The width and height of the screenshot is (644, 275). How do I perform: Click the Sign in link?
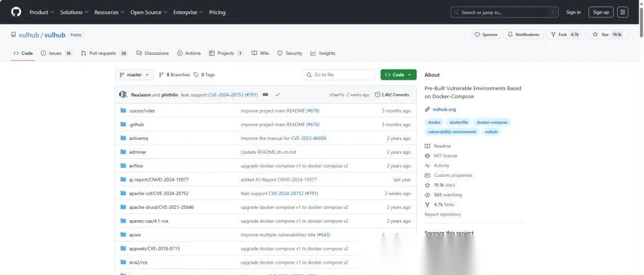pyautogui.click(x=574, y=12)
